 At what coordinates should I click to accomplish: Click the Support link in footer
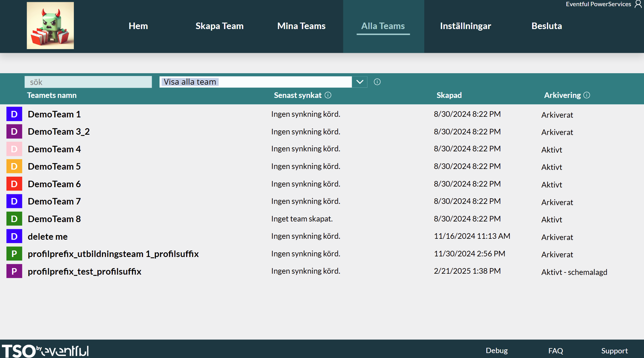pyautogui.click(x=614, y=351)
